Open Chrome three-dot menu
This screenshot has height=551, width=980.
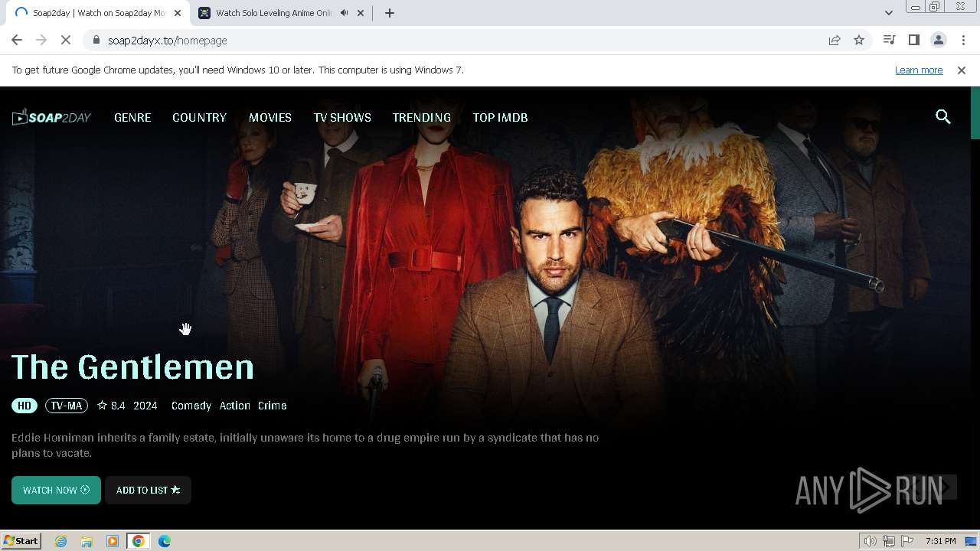(962, 40)
